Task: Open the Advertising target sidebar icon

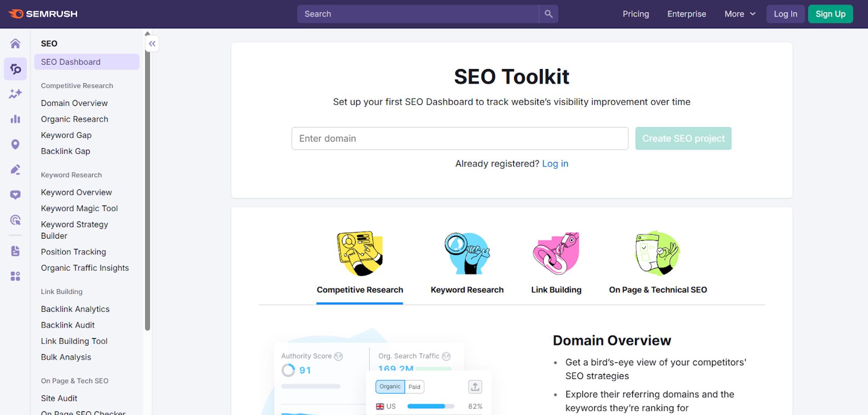Action: click(x=15, y=220)
